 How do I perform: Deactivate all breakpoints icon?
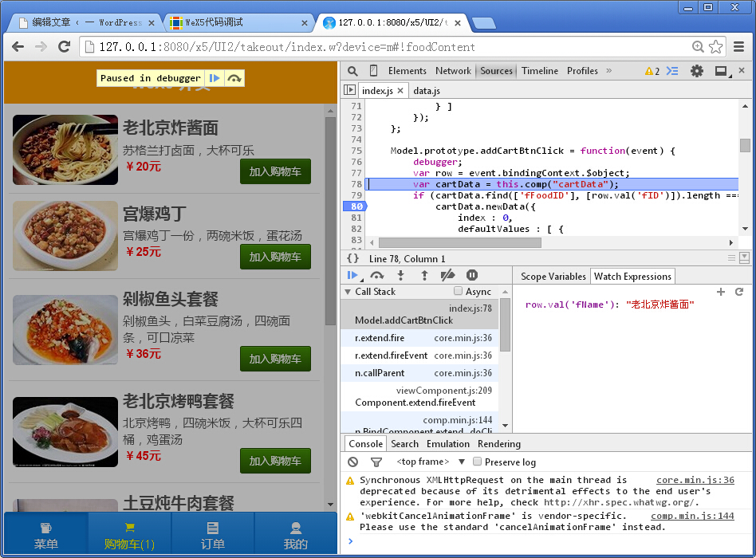(x=447, y=275)
